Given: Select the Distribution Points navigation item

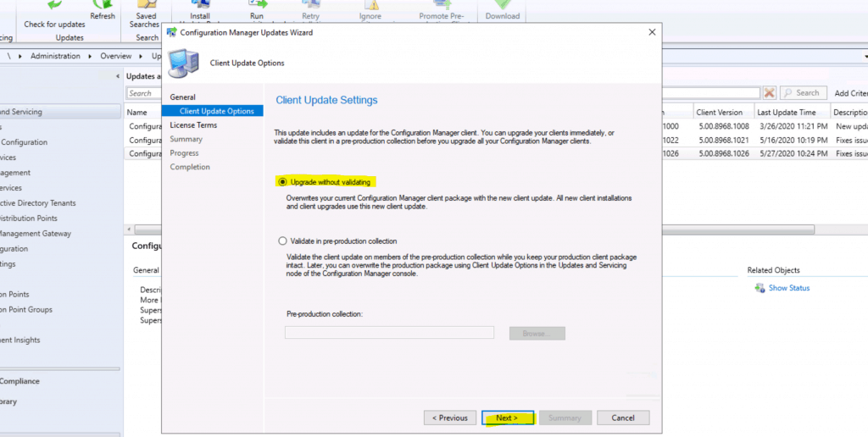Looking at the screenshot, I should (29, 218).
